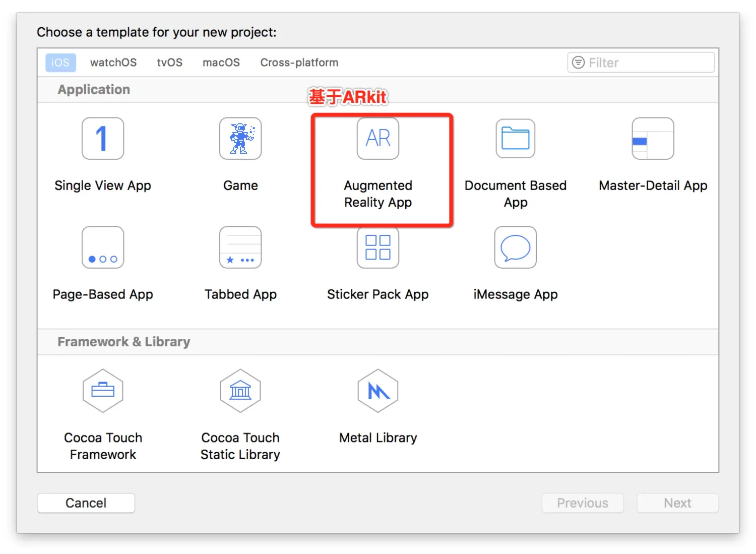Click the "Page-Based App" label

click(103, 294)
